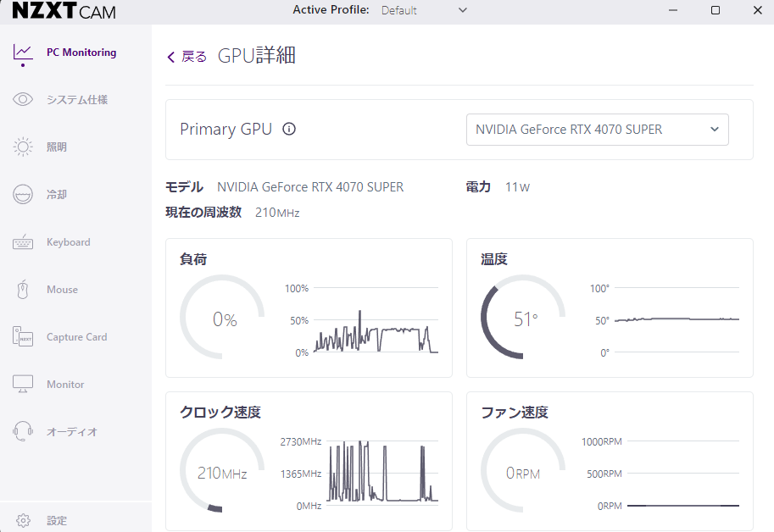
Task: Click the Primary GPU info icon
Action: point(288,129)
